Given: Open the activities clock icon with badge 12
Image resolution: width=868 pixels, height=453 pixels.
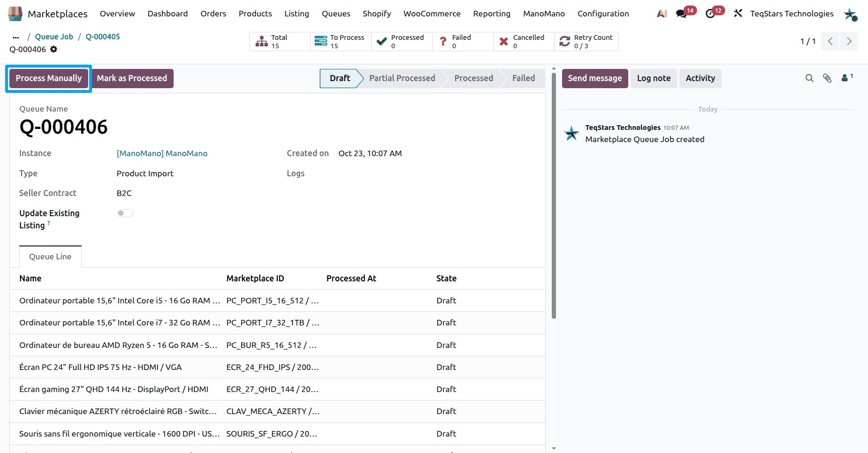Looking at the screenshot, I should [x=710, y=14].
